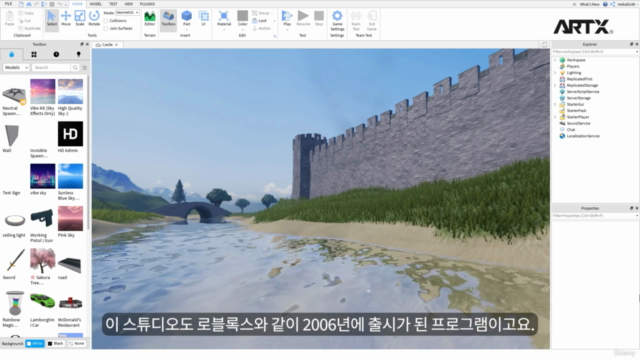Click the Toolbox search field

pos(51,67)
